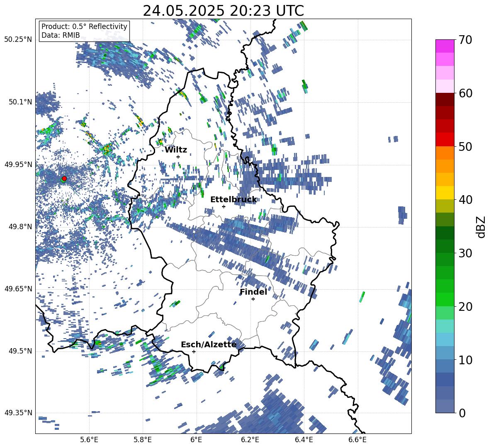Click the 6.2°E longitude label
This screenshot has width=491, height=448.
(x=250, y=440)
